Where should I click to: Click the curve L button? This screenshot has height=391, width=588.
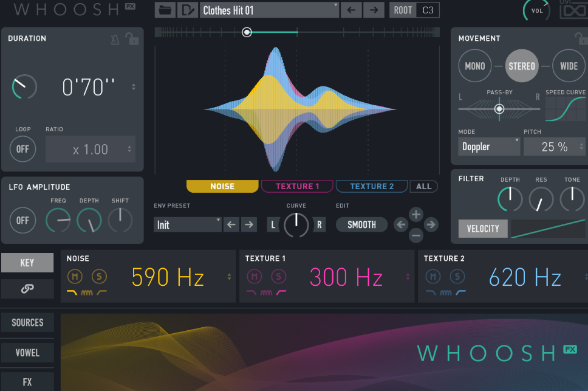click(x=273, y=225)
